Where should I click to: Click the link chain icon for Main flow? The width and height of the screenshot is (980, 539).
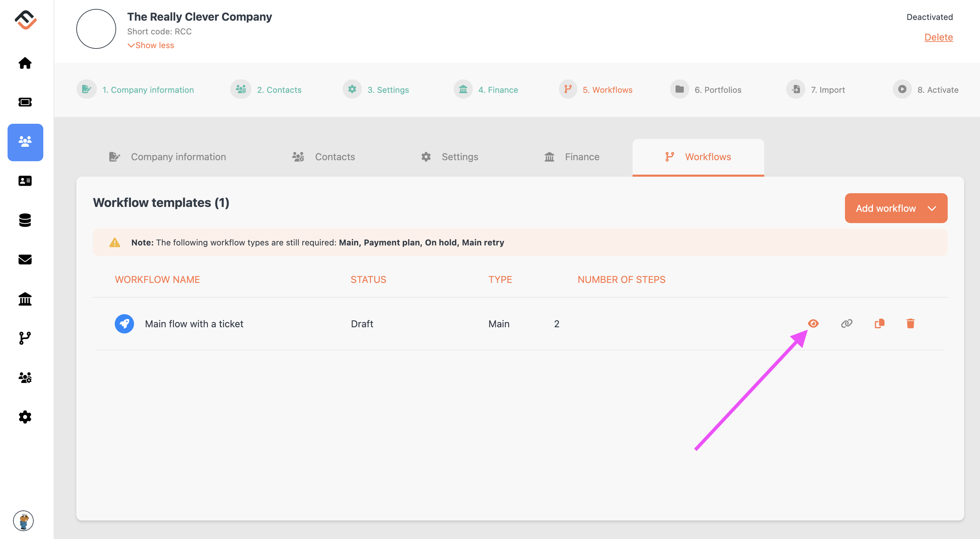(x=846, y=323)
